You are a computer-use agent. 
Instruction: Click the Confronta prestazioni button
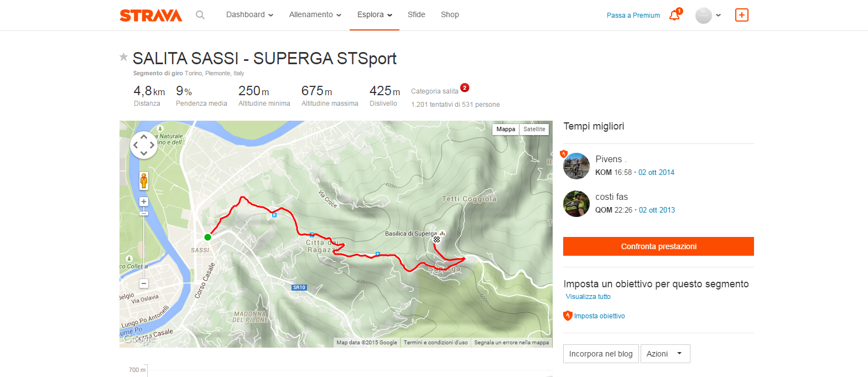coord(658,246)
